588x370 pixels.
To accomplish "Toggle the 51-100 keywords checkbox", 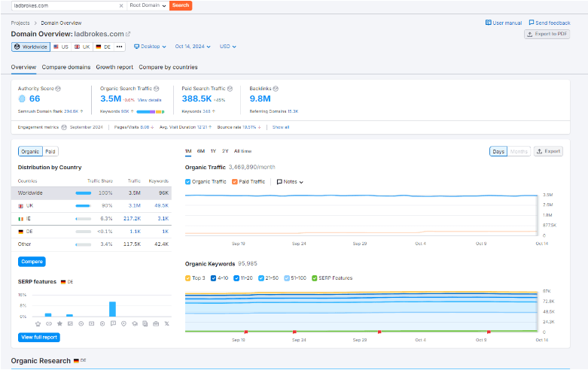I will [287, 278].
